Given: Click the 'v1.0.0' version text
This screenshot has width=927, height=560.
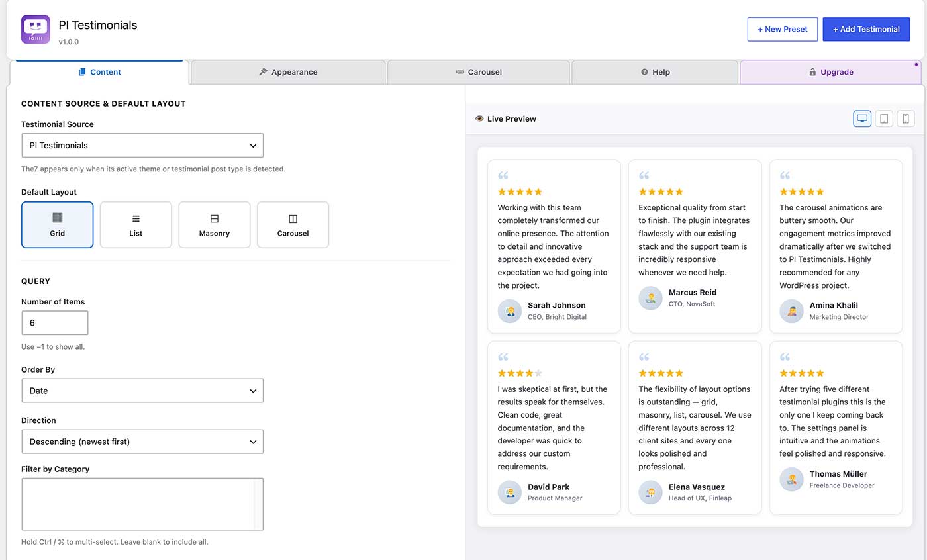Looking at the screenshot, I should pos(69,42).
